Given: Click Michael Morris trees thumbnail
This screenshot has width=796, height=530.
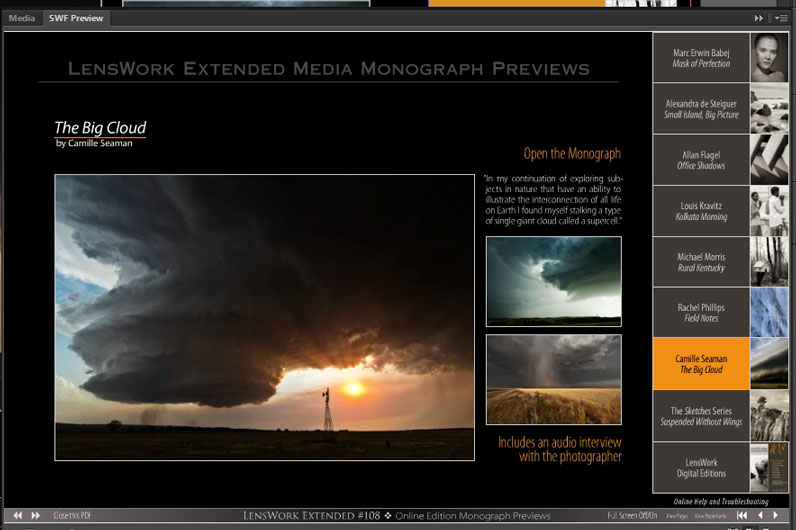Looking at the screenshot, I should tap(769, 262).
